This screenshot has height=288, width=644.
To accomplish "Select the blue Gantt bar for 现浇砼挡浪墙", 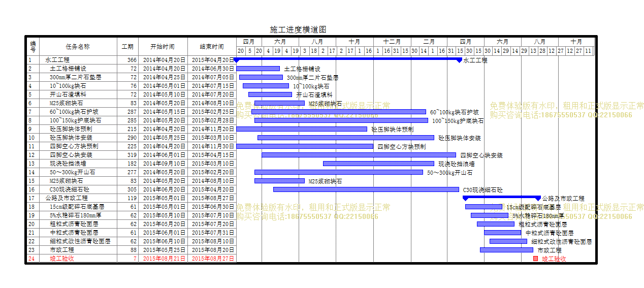I will (x=378, y=164).
